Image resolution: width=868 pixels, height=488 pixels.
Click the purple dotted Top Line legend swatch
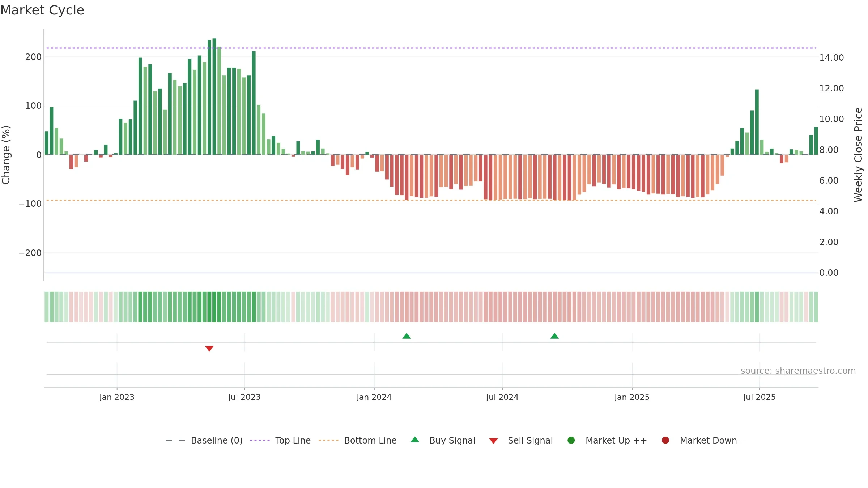pos(260,440)
